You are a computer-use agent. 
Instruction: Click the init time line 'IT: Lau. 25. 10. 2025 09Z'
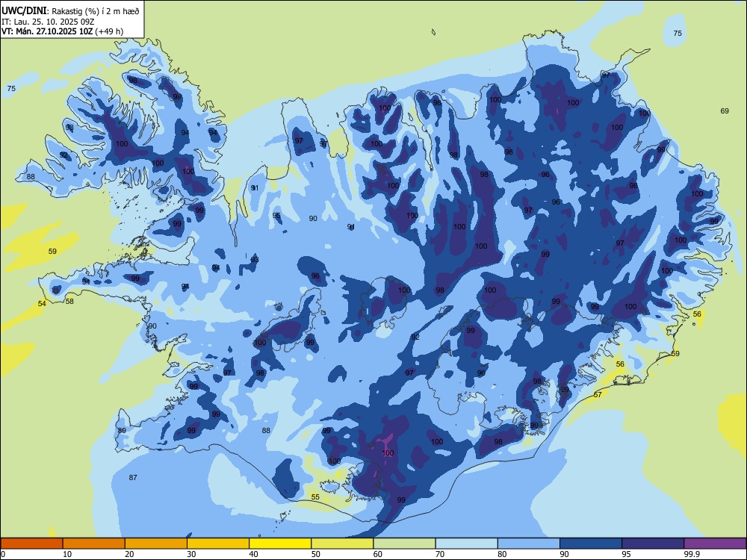click(x=48, y=22)
